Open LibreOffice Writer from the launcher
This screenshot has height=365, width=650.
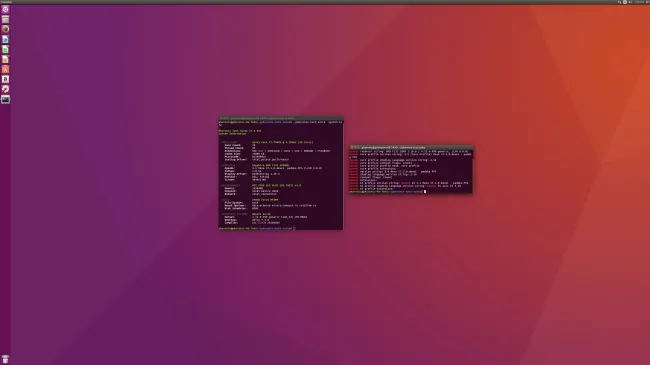(x=5, y=39)
